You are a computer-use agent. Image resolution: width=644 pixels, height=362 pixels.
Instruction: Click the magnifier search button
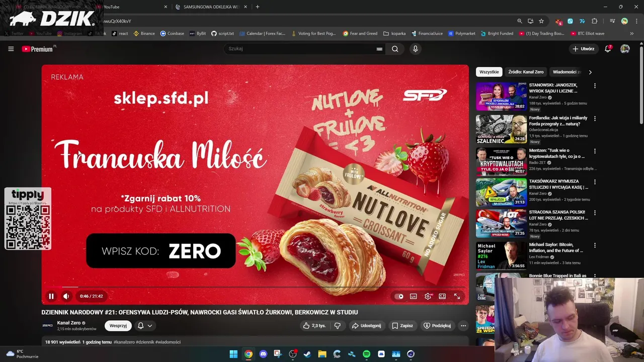point(395,49)
